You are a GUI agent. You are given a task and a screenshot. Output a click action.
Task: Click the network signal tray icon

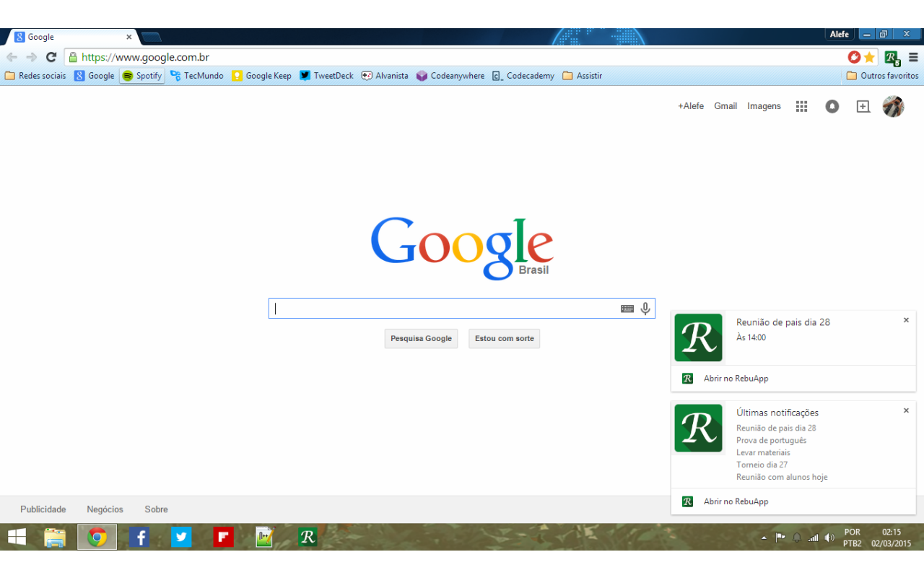[814, 538]
